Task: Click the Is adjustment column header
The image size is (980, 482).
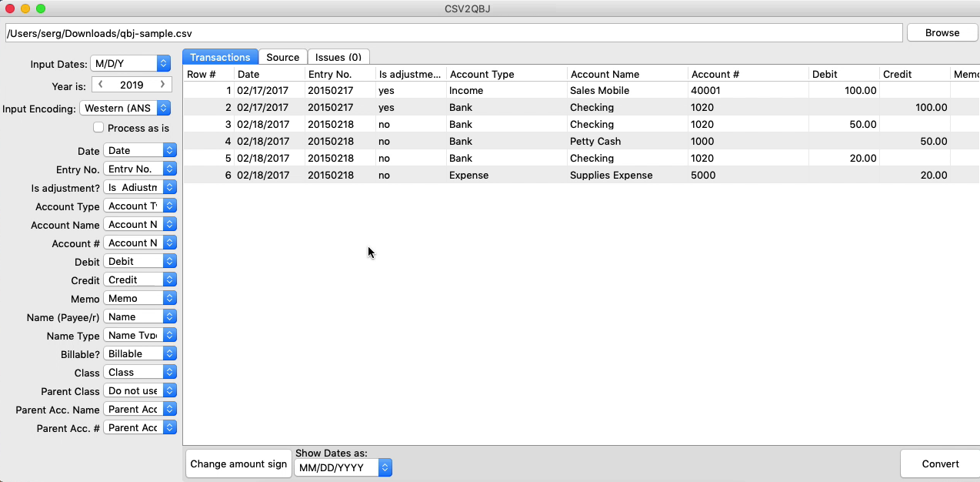Action: point(411,74)
